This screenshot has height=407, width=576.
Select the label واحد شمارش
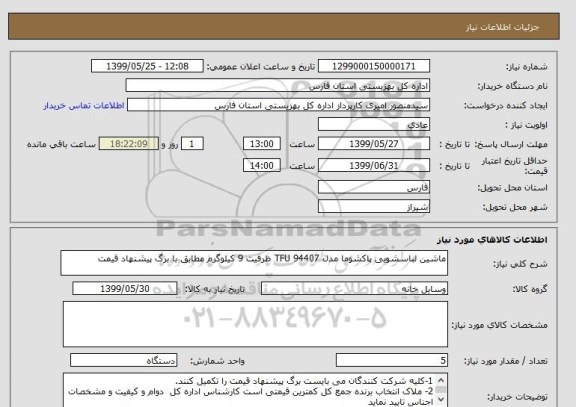click(x=217, y=361)
